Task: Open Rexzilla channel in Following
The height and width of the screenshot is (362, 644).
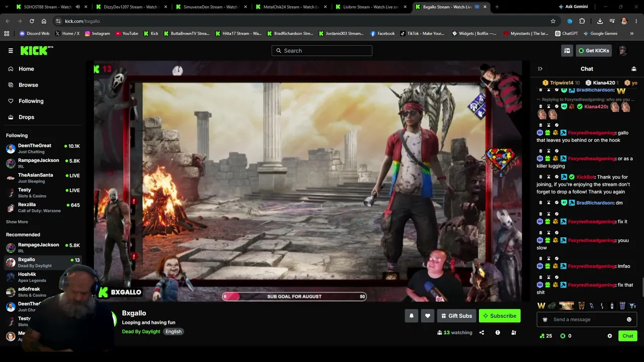Action: 43,208
